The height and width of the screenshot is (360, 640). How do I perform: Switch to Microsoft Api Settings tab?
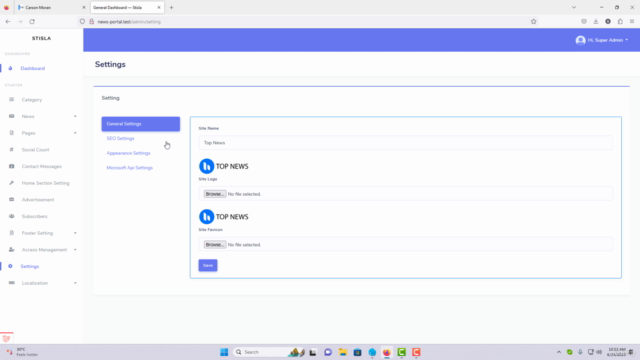point(129,168)
